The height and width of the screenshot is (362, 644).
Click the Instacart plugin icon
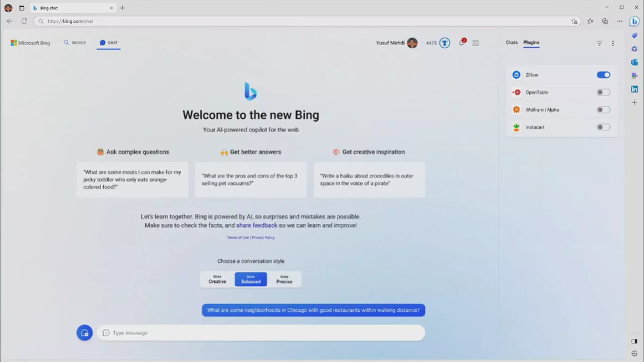coord(516,127)
